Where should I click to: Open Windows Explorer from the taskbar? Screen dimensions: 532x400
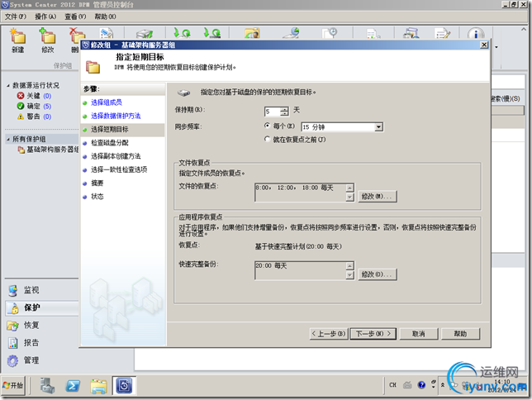98,386
